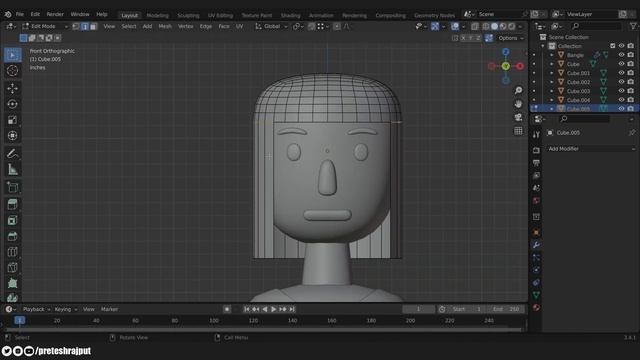Open the Modifier properties wrench tab

point(536,245)
